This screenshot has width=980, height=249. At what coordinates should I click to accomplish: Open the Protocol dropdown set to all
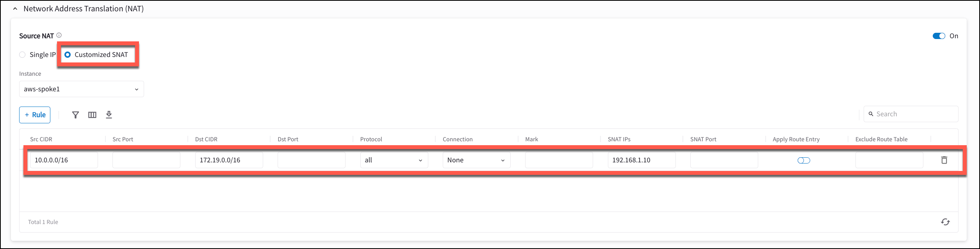click(x=394, y=160)
